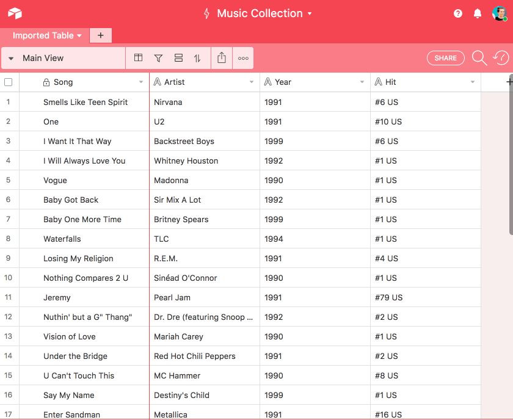This screenshot has width=513, height=420.
Task: Open the filter records icon
Action: coord(158,58)
